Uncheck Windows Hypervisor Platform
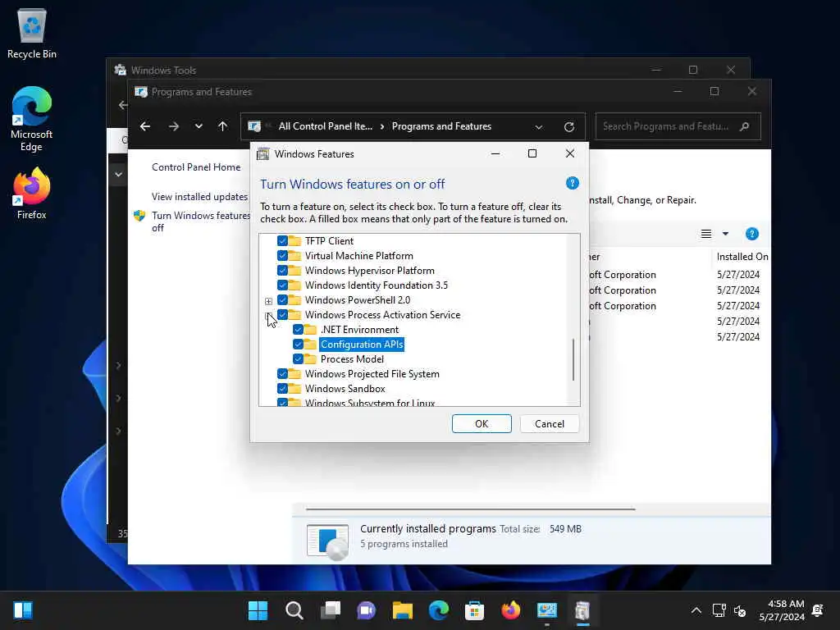This screenshot has width=840, height=630. [x=282, y=271]
